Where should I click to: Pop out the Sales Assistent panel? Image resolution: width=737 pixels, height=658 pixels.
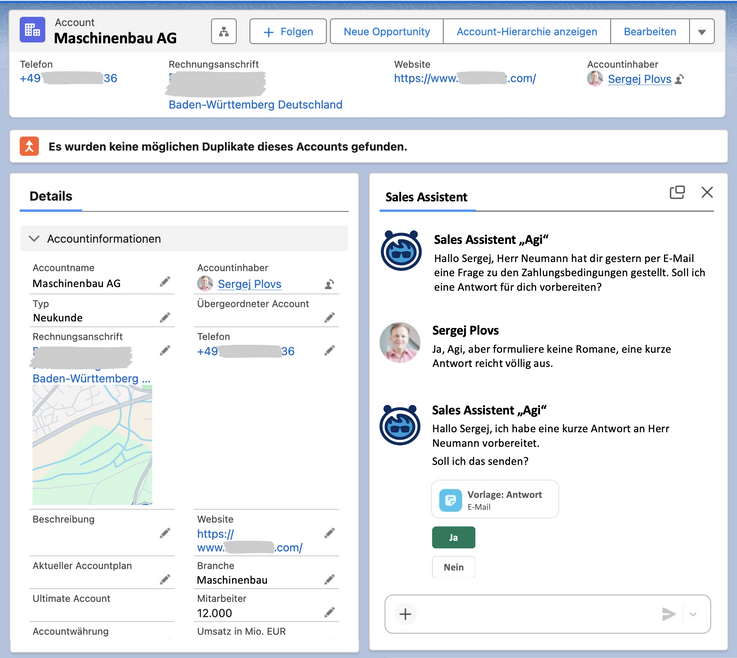coord(677,193)
